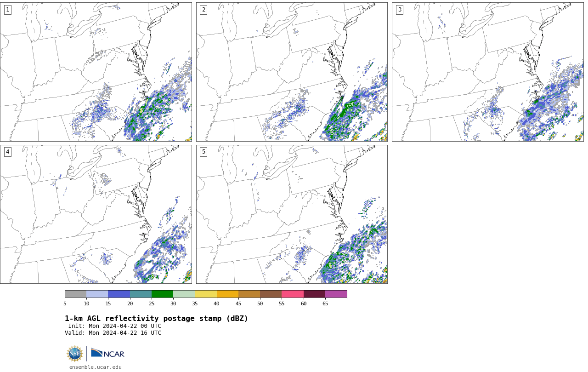Click the ensemble.ucar.edu text

coord(96,367)
